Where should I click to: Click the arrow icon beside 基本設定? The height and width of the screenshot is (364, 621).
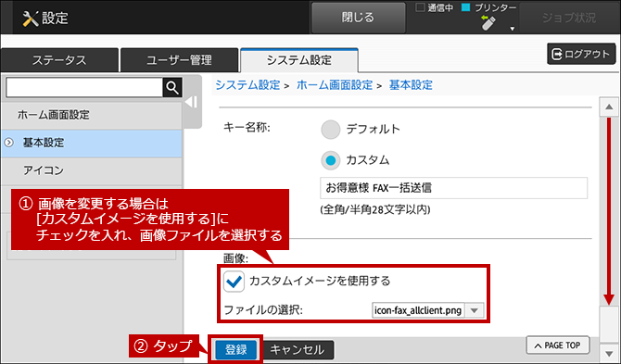coord(8,143)
